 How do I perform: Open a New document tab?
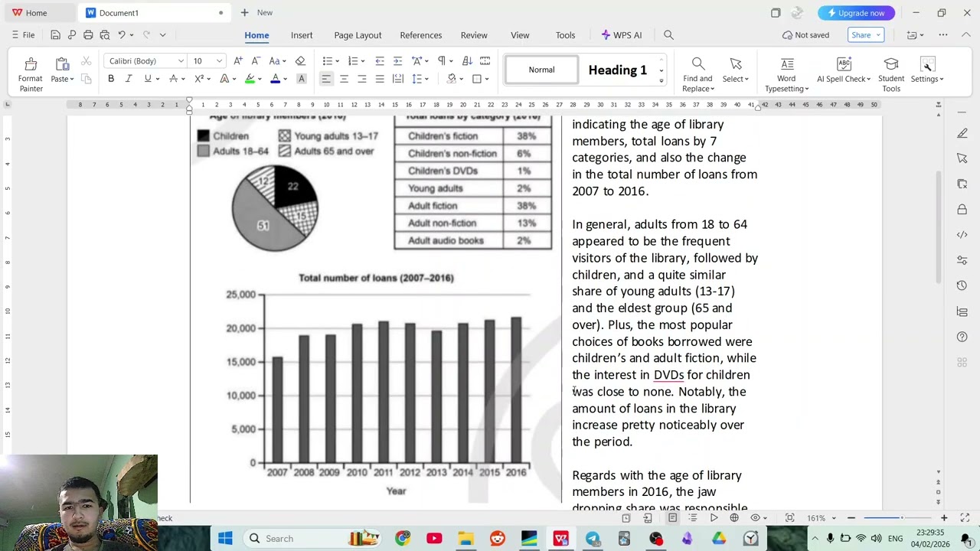coord(256,13)
